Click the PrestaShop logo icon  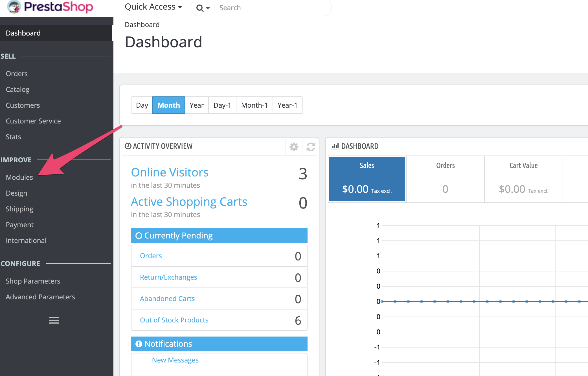[x=14, y=6]
